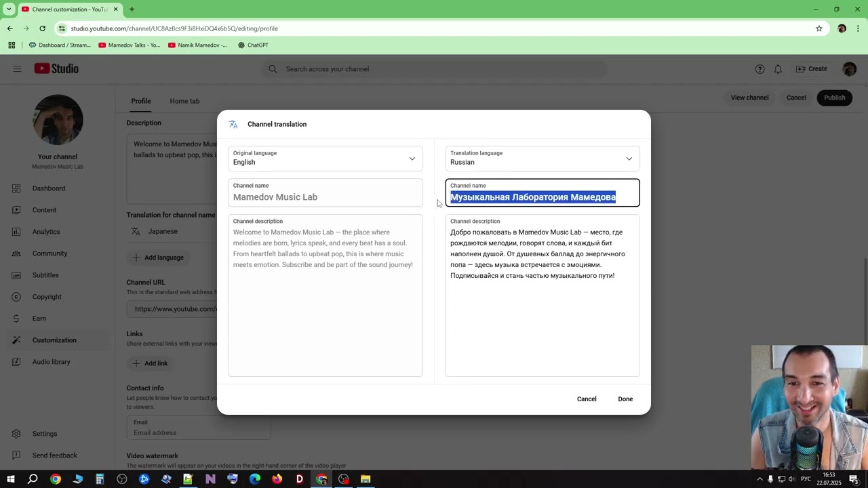
Task: Open the Namik Mamedov bookmark
Action: [197, 45]
